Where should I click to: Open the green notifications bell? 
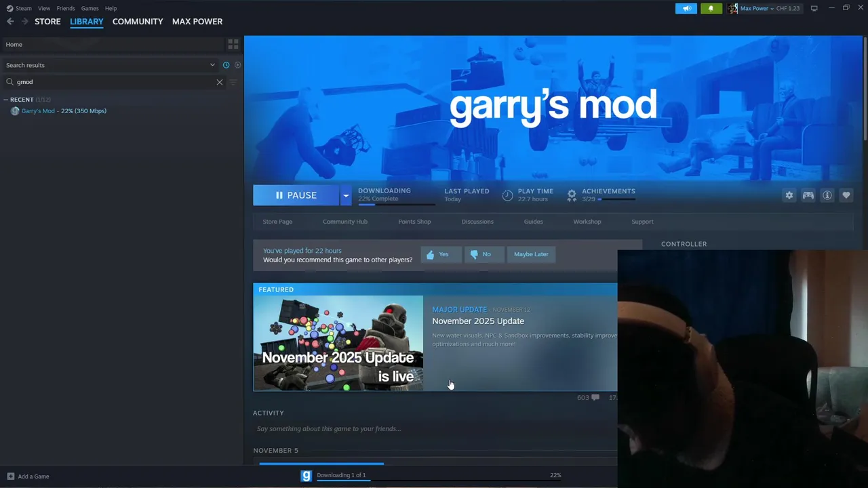click(711, 8)
